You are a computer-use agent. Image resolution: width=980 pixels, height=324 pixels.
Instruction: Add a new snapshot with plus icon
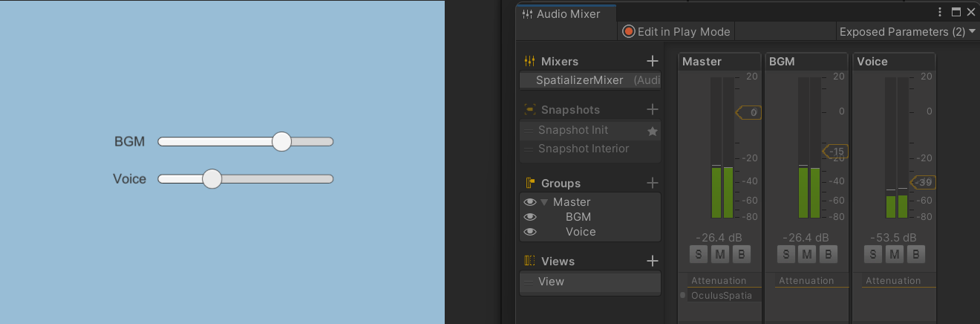[653, 109]
